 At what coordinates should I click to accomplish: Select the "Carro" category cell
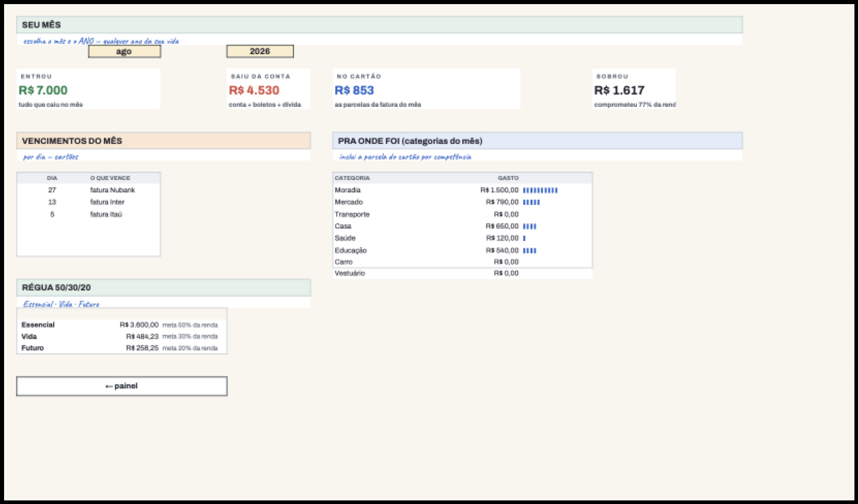point(343,262)
